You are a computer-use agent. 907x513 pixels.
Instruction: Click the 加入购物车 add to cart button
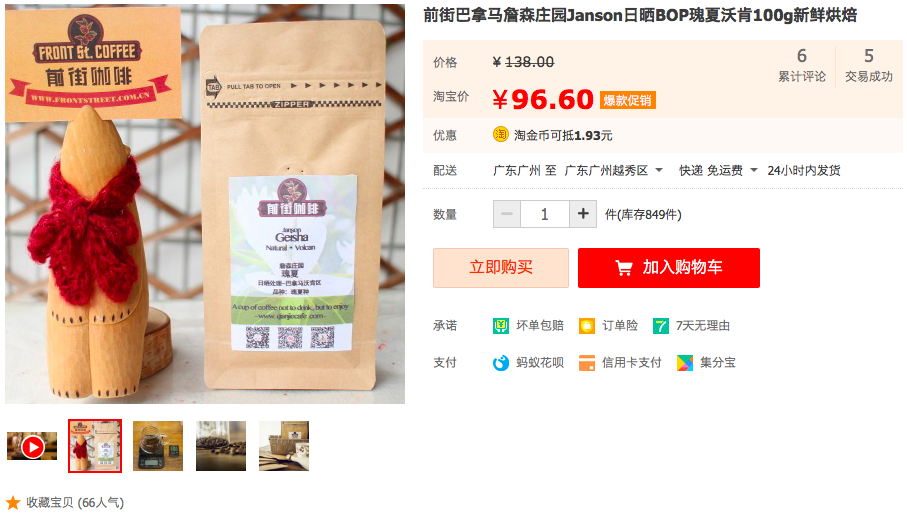point(669,268)
